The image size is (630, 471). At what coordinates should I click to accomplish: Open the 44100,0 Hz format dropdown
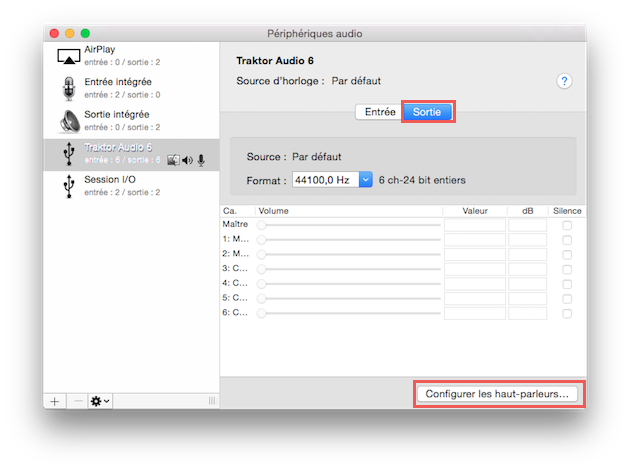click(x=332, y=180)
